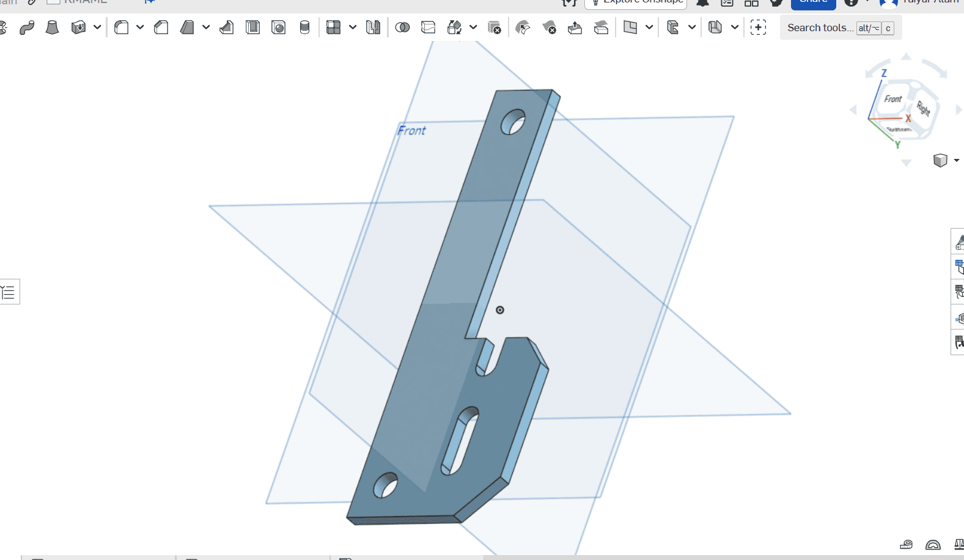Select the Boolean tool
Image resolution: width=964 pixels, height=560 pixels.
(x=402, y=28)
